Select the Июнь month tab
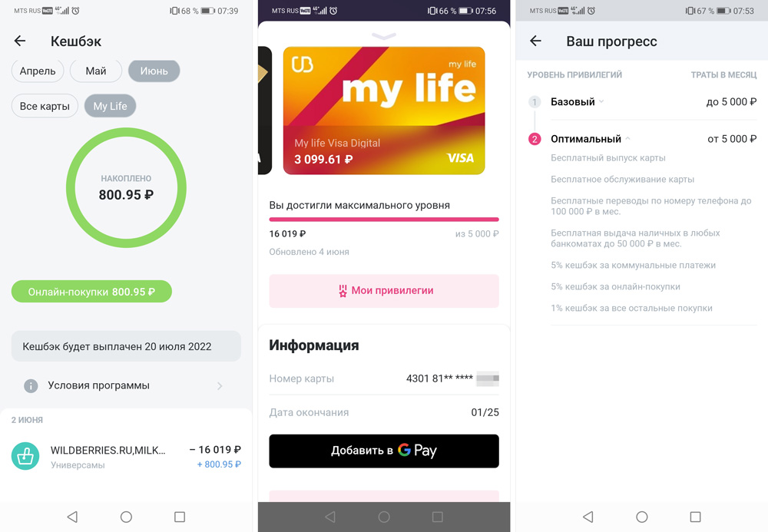Screen dimensions: 768x532 [x=154, y=71]
